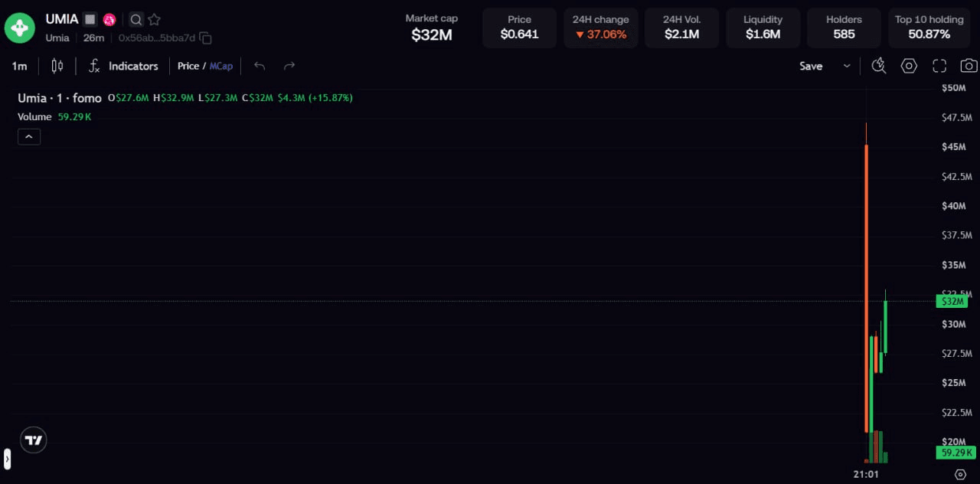Screen dimensions: 980x484
Task: Click the Top 10 holding card
Action: click(929, 28)
